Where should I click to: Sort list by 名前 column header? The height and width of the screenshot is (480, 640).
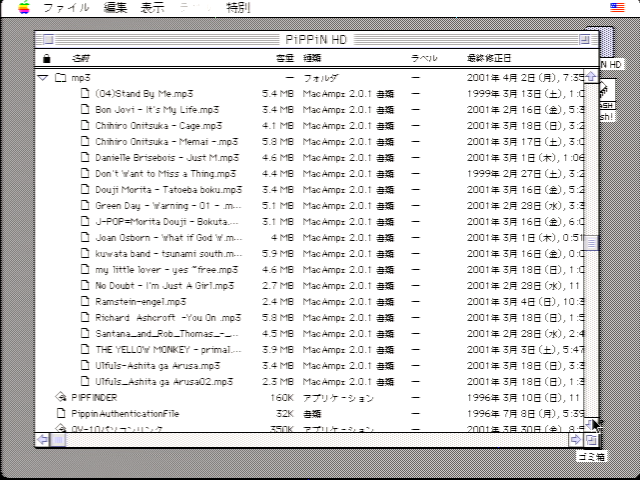[81, 58]
